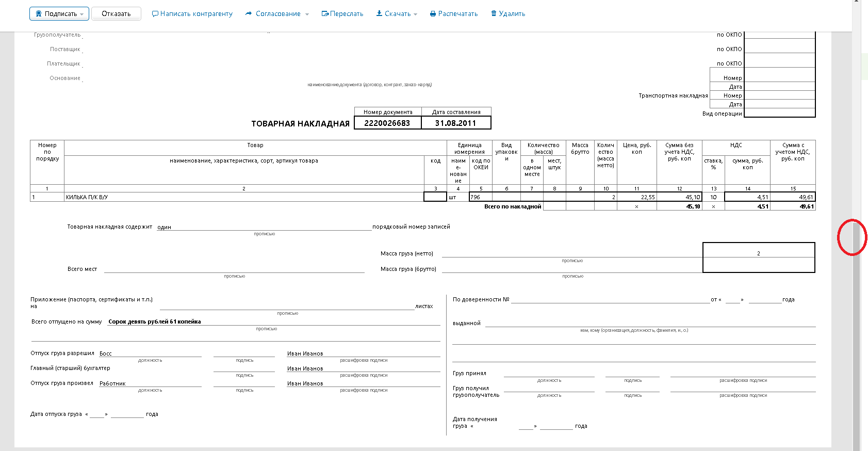Click the Транспортная накладная label
This screenshot has width=868, height=451.
tap(673, 95)
